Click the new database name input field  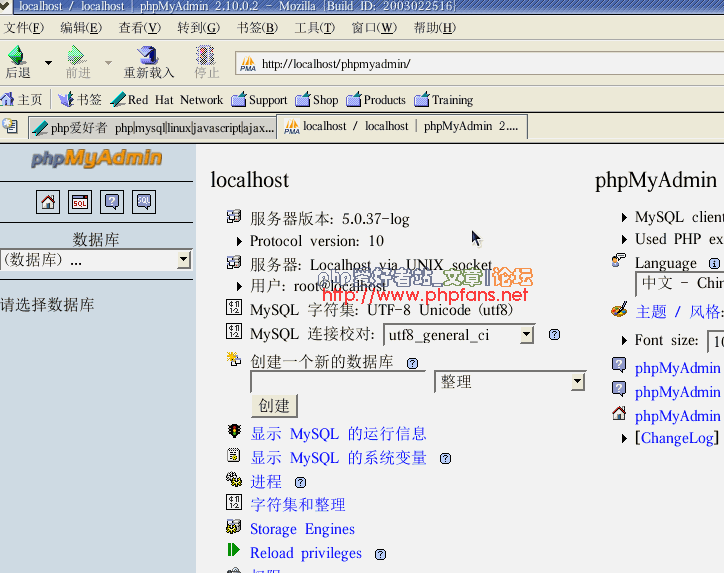pos(340,382)
